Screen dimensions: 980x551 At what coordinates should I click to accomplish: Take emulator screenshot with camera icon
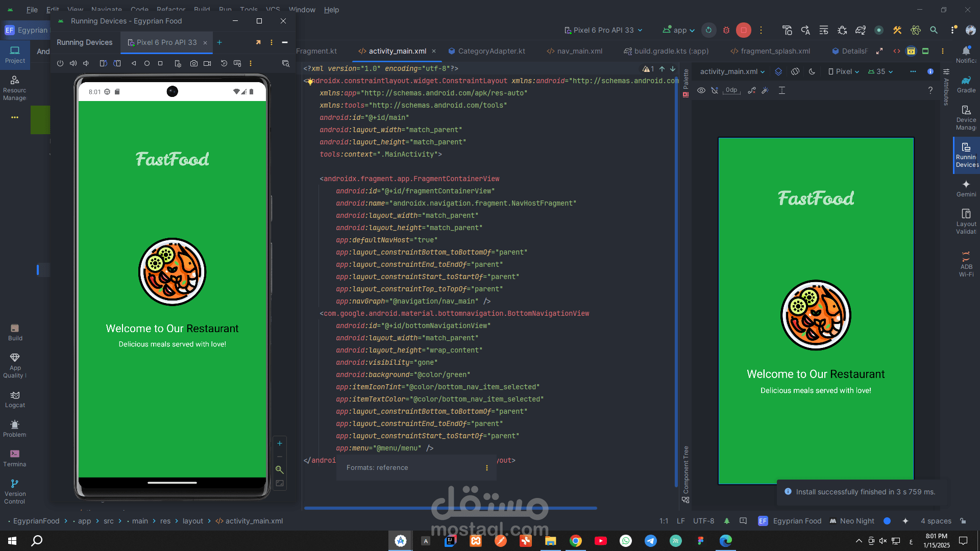pyautogui.click(x=194, y=64)
